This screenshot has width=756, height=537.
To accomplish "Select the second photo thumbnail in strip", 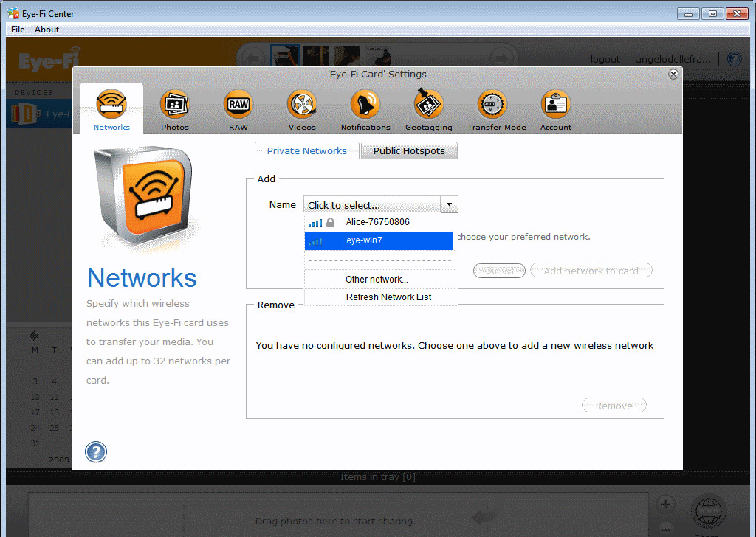I will click(x=316, y=56).
